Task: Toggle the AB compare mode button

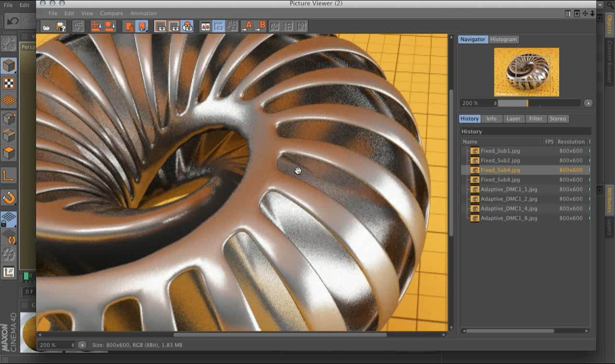Action: [205, 26]
